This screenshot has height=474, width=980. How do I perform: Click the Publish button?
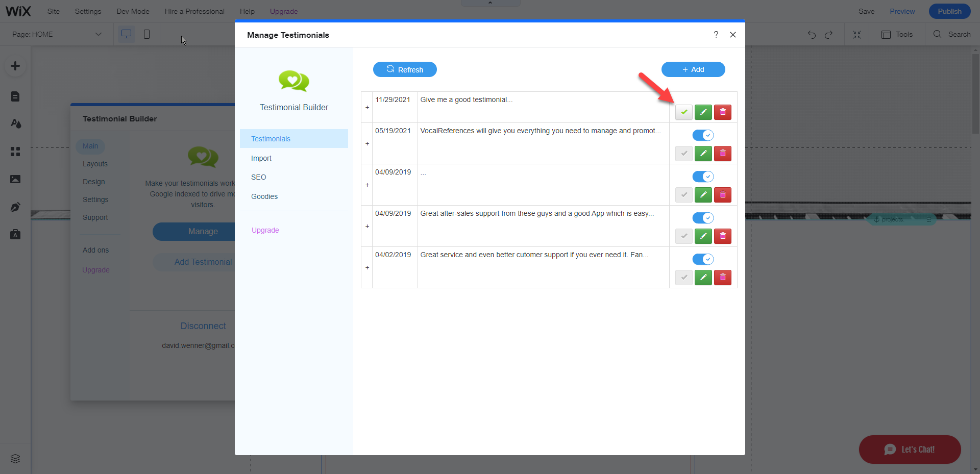(x=949, y=11)
